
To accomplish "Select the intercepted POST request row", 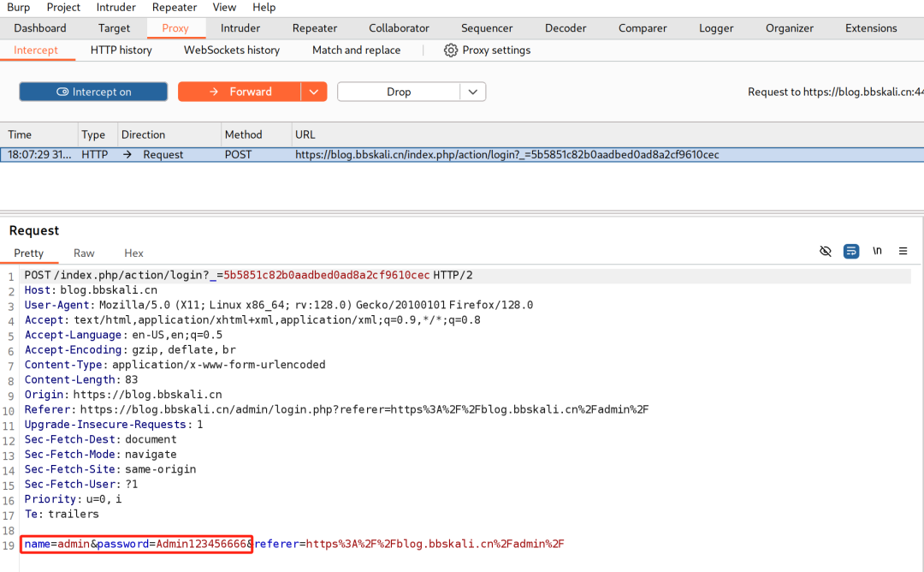I will pos(462,154).
